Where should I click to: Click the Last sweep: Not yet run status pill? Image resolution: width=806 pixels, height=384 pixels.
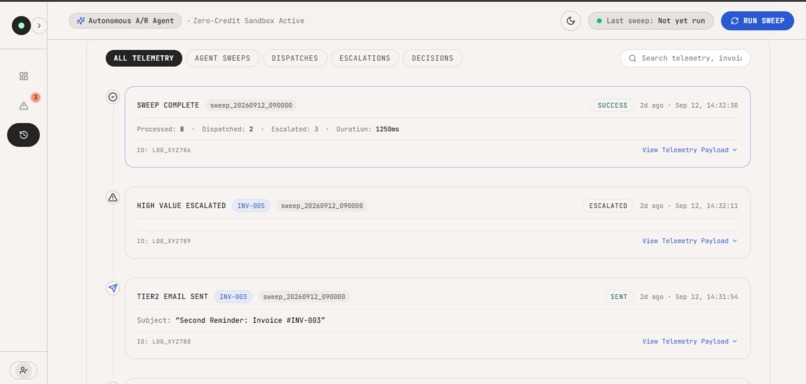651,21
